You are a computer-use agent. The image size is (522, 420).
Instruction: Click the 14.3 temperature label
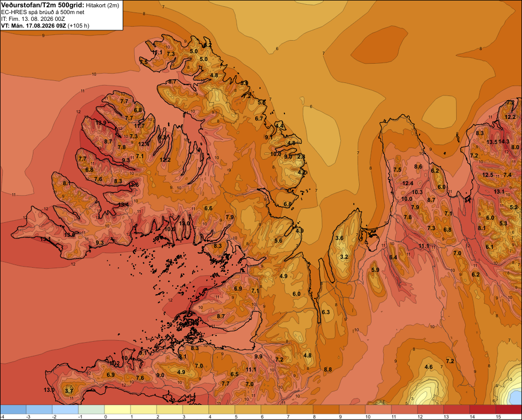[x=504, y=141]
